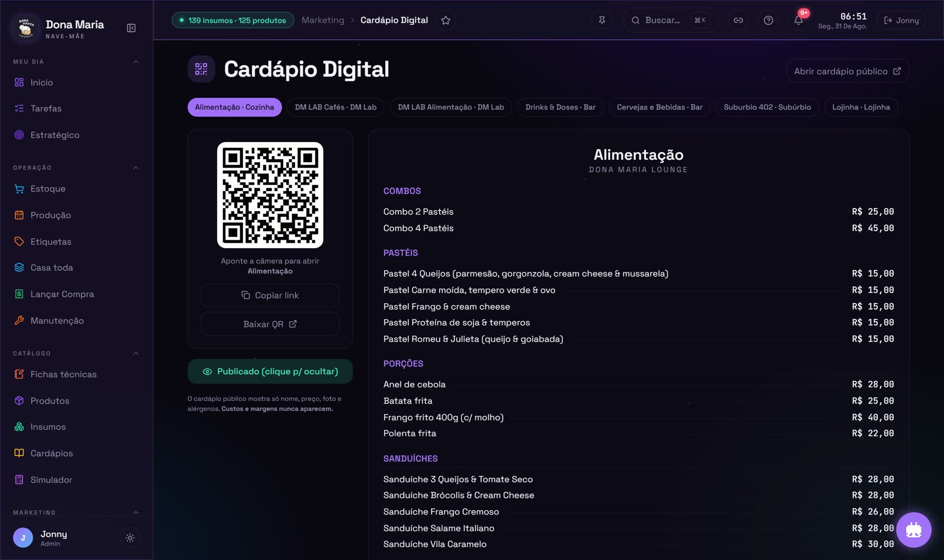Open the chatbot assistant bubble

pyautogui.click(x=914, y=530)
